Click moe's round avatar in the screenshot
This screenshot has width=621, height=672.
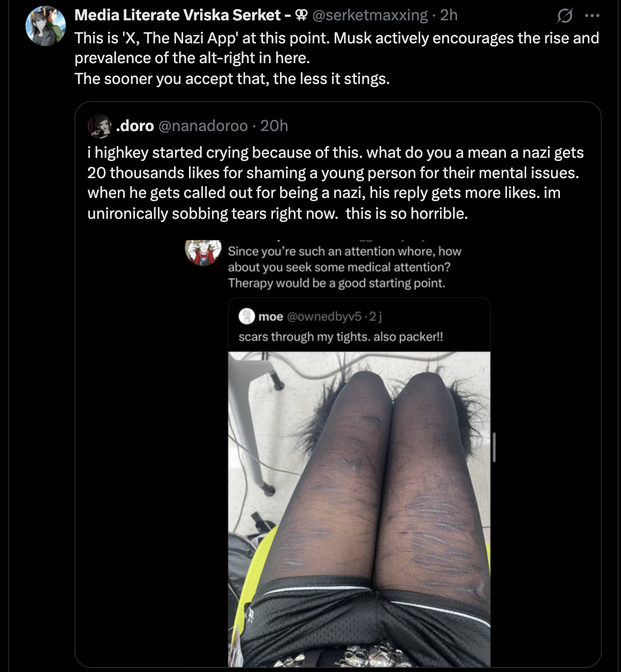pyautogui.click(x=246, y=317)
